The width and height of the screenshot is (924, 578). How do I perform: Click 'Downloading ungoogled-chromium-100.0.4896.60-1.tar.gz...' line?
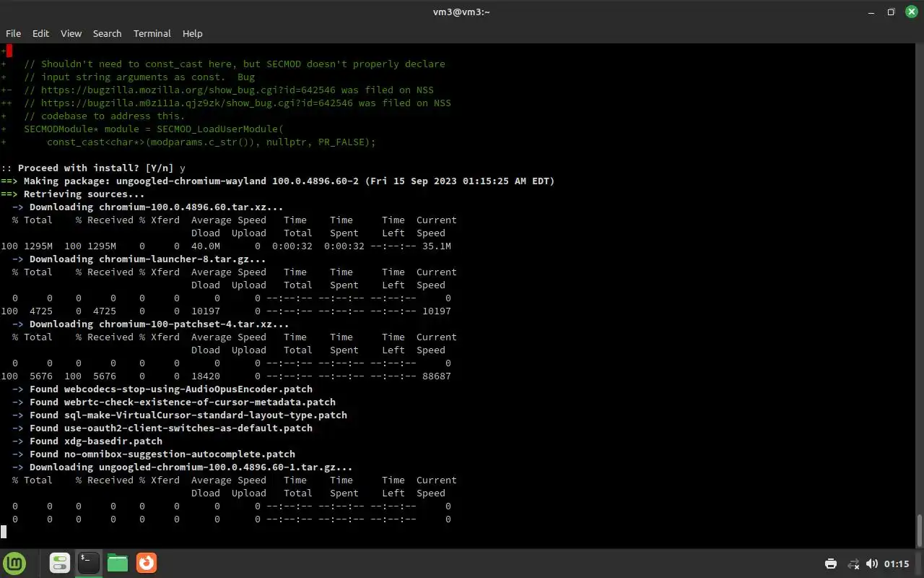(183, 467)
